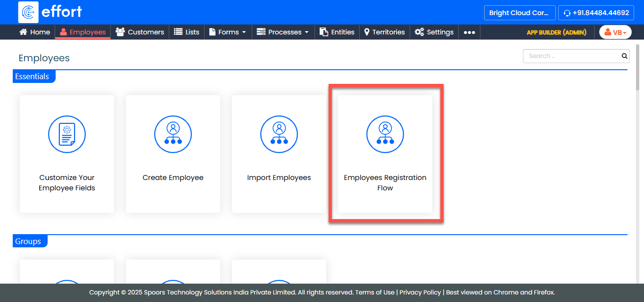
Task: Open the Terms of Use link
Action: 375,292
